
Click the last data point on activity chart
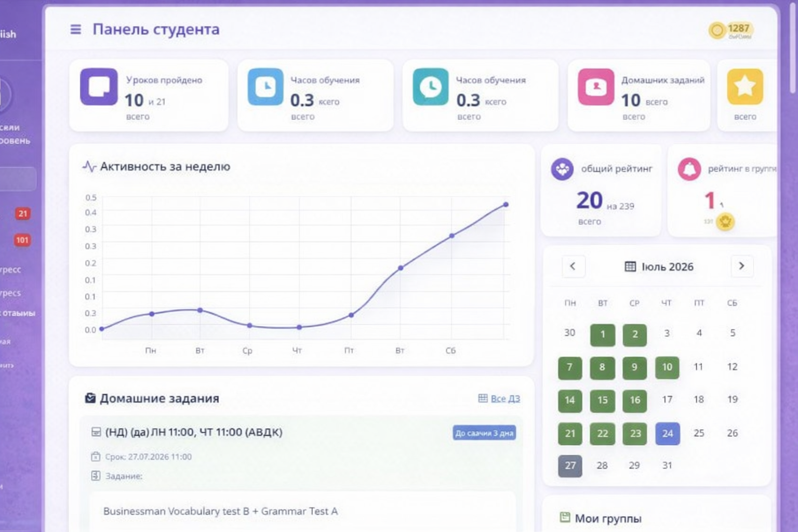506,205
